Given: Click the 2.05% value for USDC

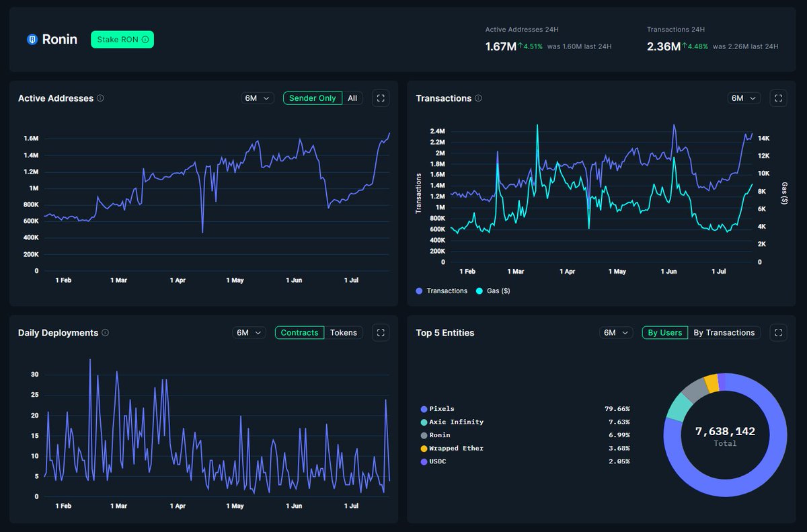Looking at the screenshot, I should coord(619,462).
